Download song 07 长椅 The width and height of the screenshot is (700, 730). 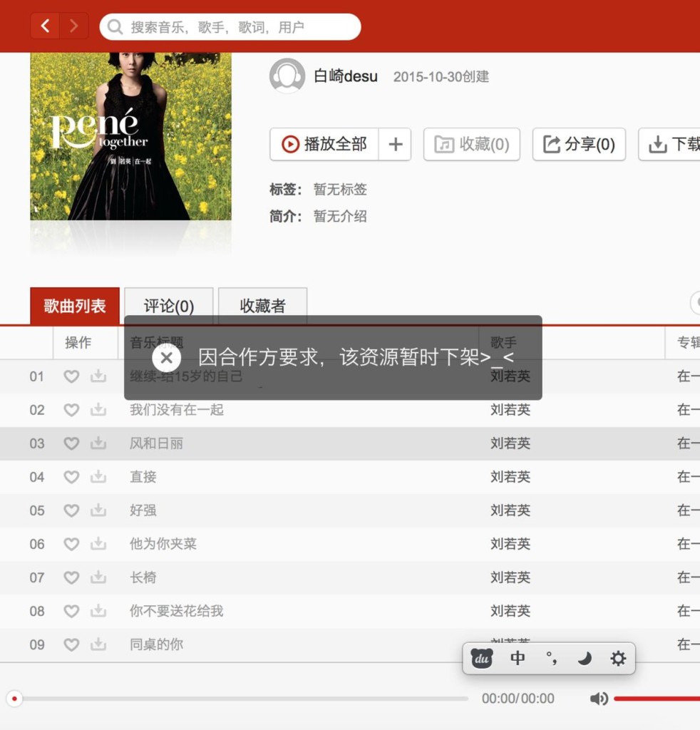pos(98,577)
